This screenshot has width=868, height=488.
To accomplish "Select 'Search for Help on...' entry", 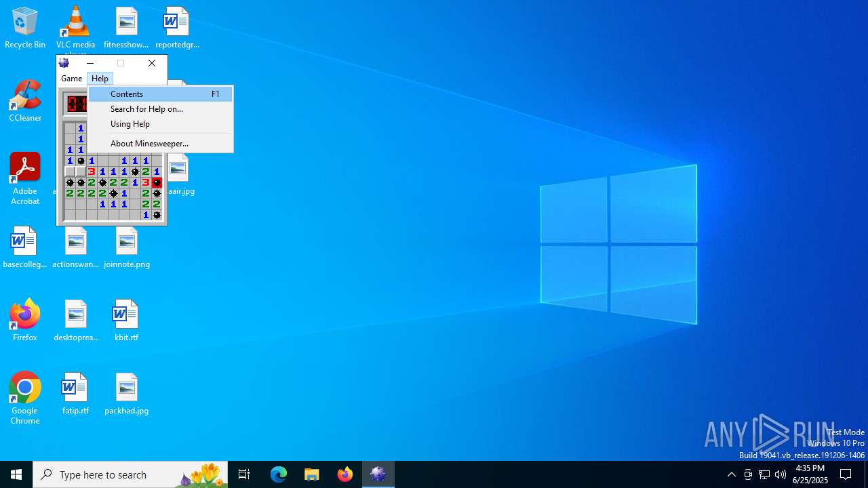I will click(x=161, y=109).
